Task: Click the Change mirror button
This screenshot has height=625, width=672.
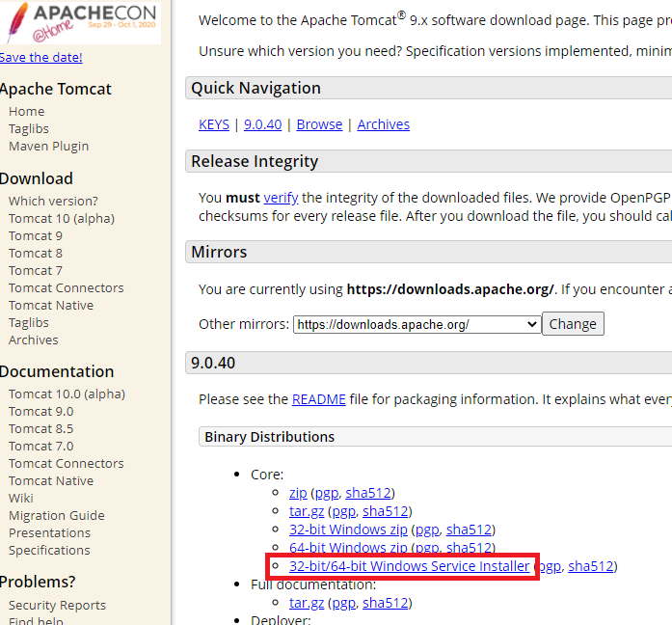Action: click(x=573, y=324)
